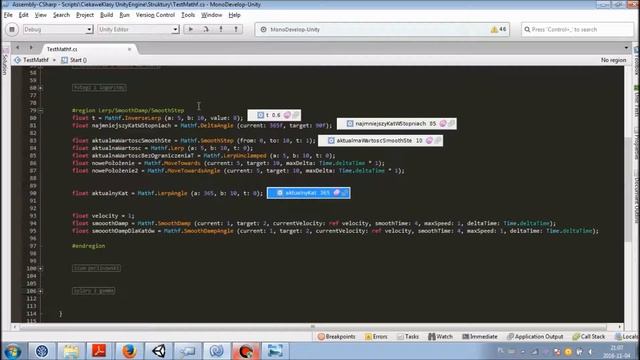Viewport: 640px width, 360px height.
Task: Click the gray icon ending najmniejszyKatWStopniach tooltip
Action: (x=451, y=123)
